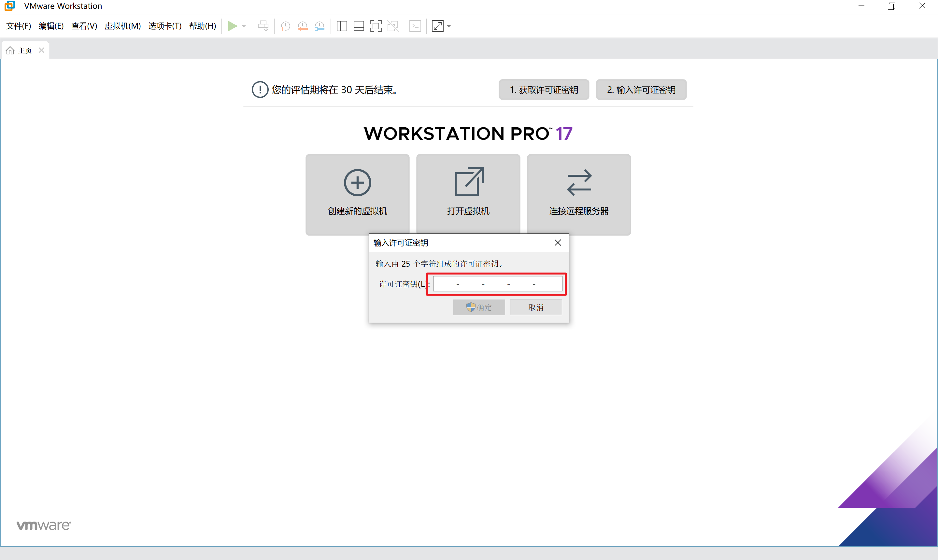Close the 主页 tab
This screenshot has width=938, height=560.
41,50
